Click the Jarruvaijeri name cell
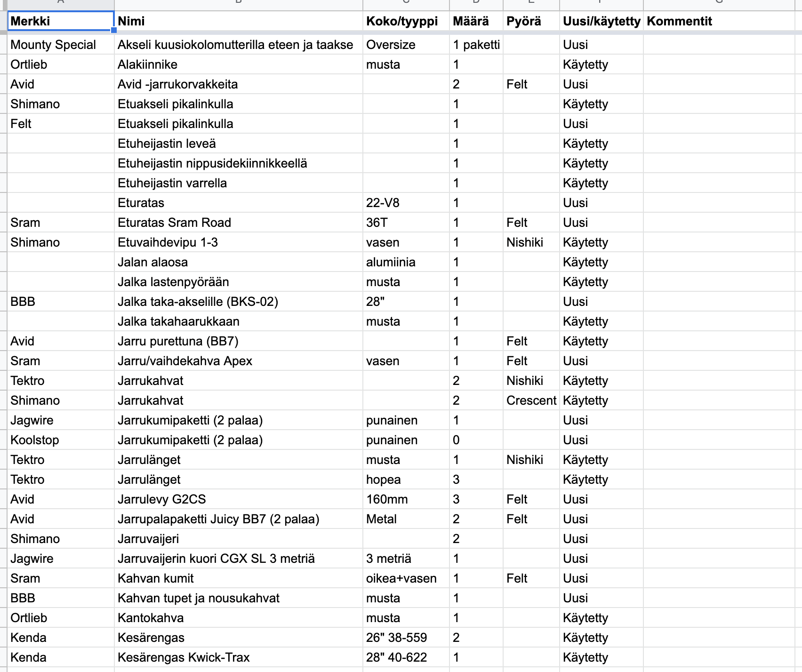 (239, 539)
